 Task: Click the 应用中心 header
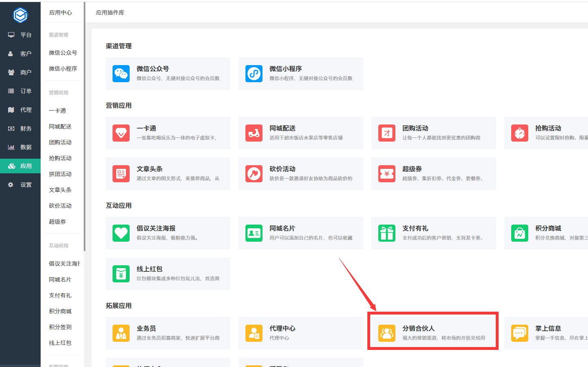point(61,13)
